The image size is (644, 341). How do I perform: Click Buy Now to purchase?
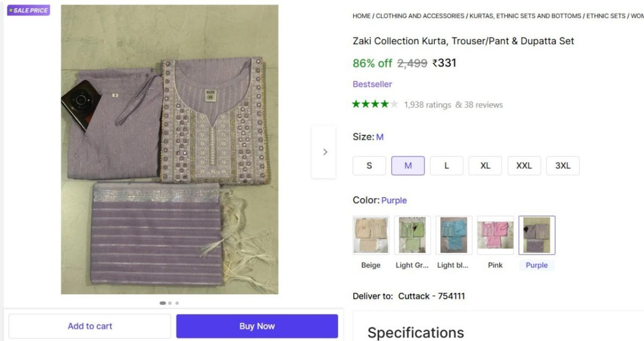[257, 325]
